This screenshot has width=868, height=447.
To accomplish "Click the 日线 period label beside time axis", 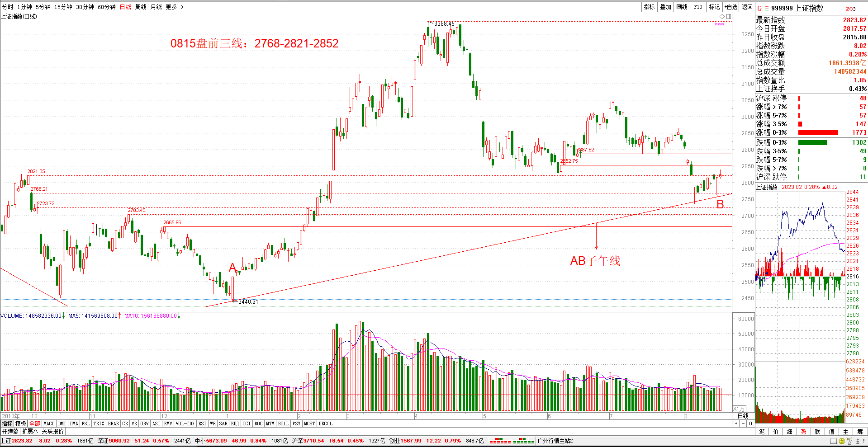I will click(743, 416).
